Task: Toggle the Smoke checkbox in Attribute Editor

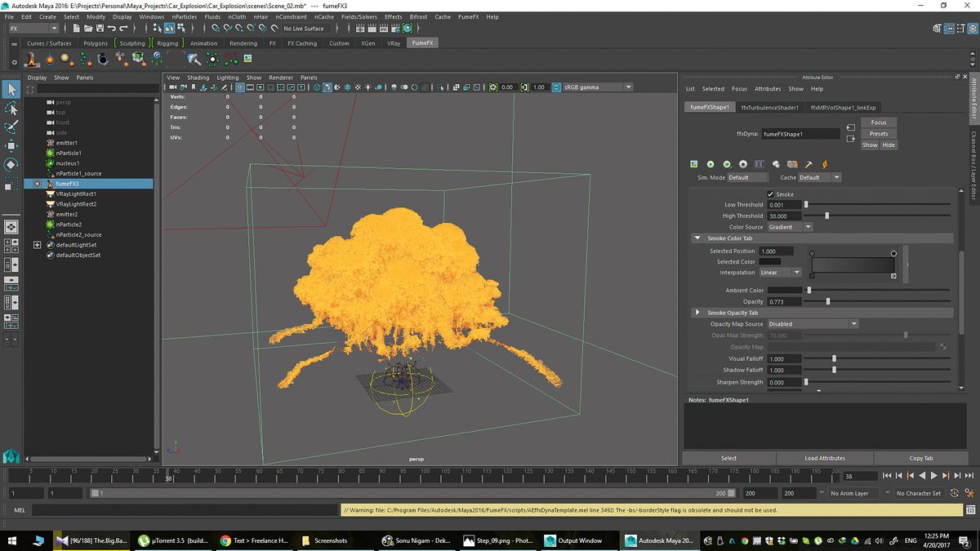Action: click(768, 193)
